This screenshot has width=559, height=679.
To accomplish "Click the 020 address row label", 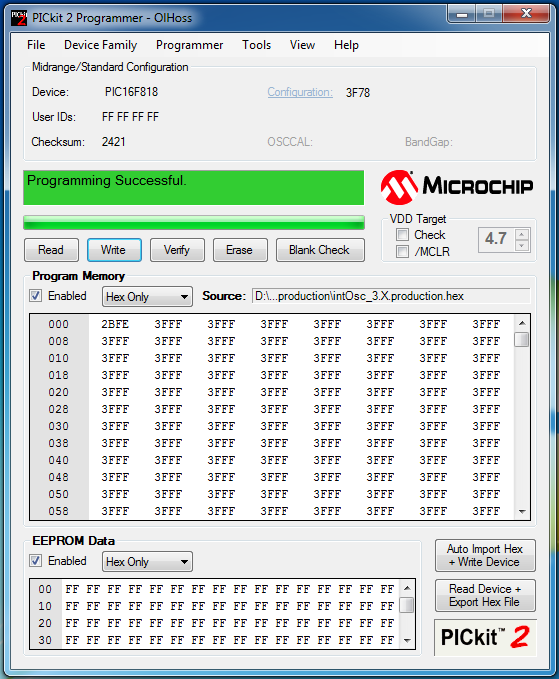I will pyautogui.click(x=58, y=392).
